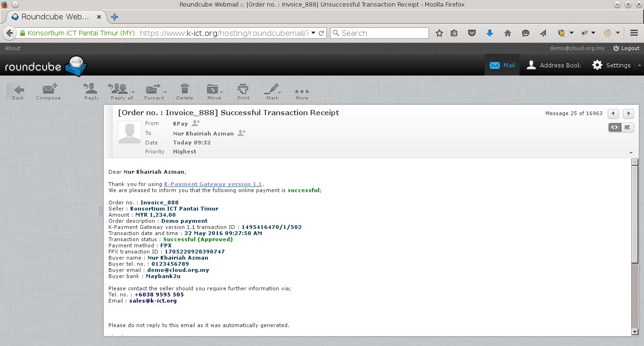Click amount MYR 1,234.00

coord(156,215)
